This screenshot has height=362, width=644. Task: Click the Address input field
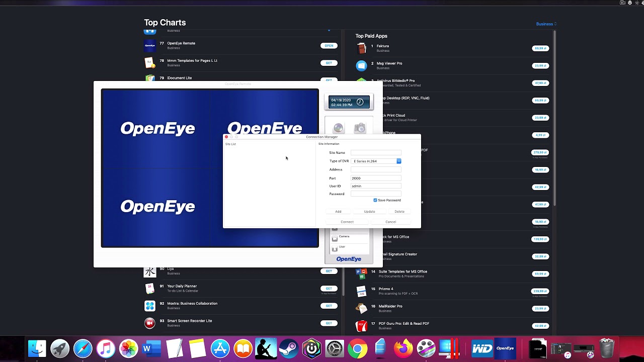point(376,169)
